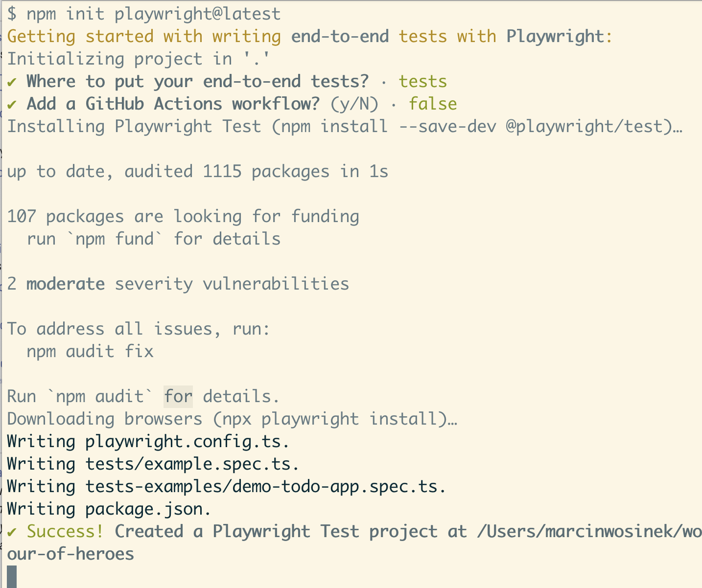Image resolution: width=702 pixels, height=588 pixels.
Task: Click the 'tests' answer for test folder
Action: coord(423,81)
